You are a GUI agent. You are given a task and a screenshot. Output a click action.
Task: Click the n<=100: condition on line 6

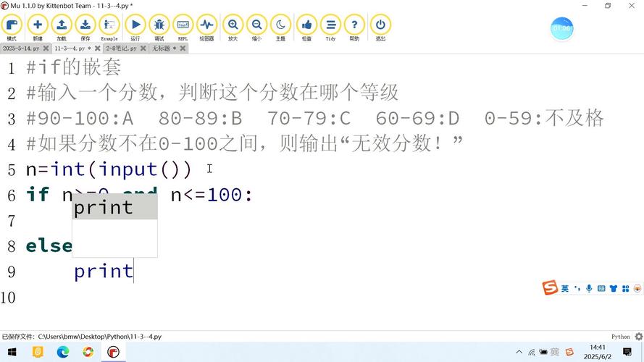coord(212,195)
